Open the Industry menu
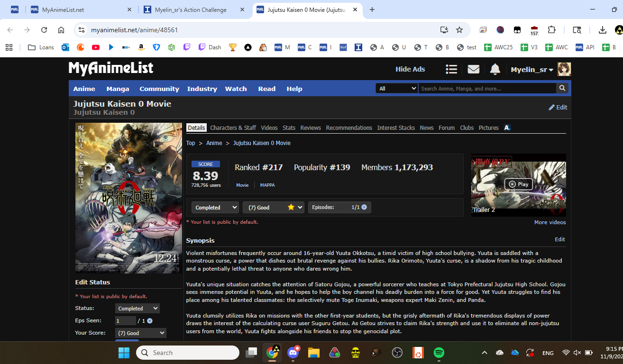 (202, 89)
